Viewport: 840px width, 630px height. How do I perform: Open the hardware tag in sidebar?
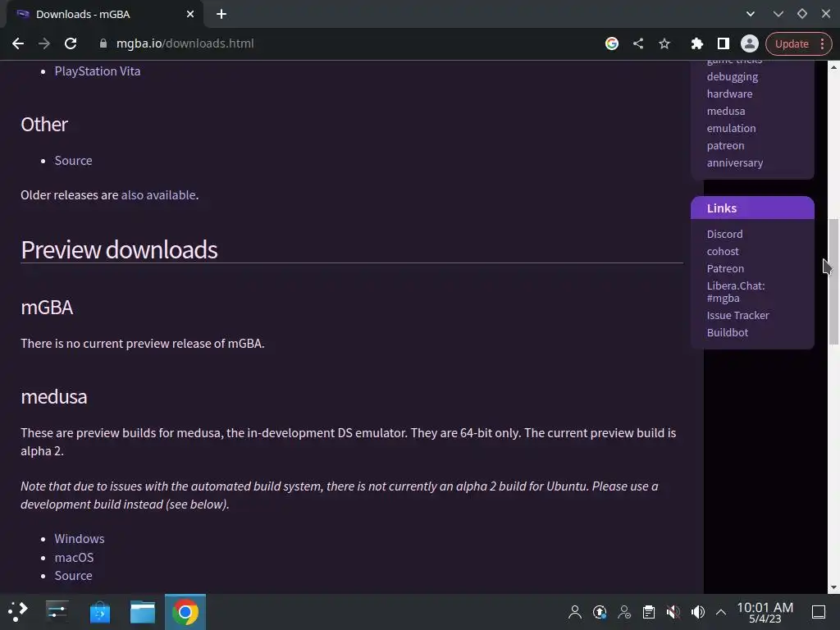729,94
